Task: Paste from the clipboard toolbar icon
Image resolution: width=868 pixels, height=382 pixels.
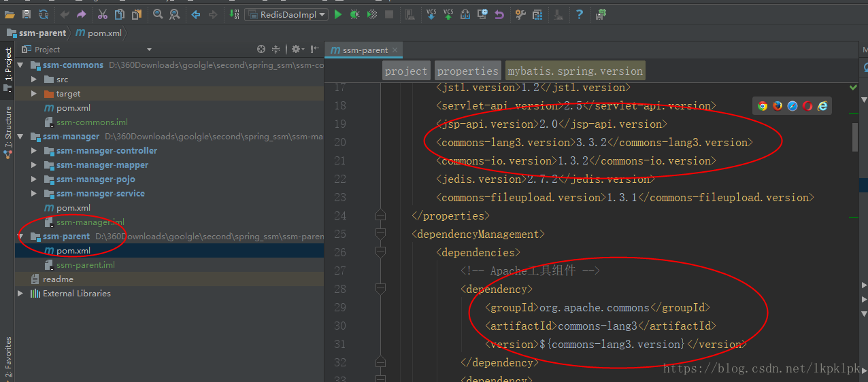Action: click(x=137, y=14)
